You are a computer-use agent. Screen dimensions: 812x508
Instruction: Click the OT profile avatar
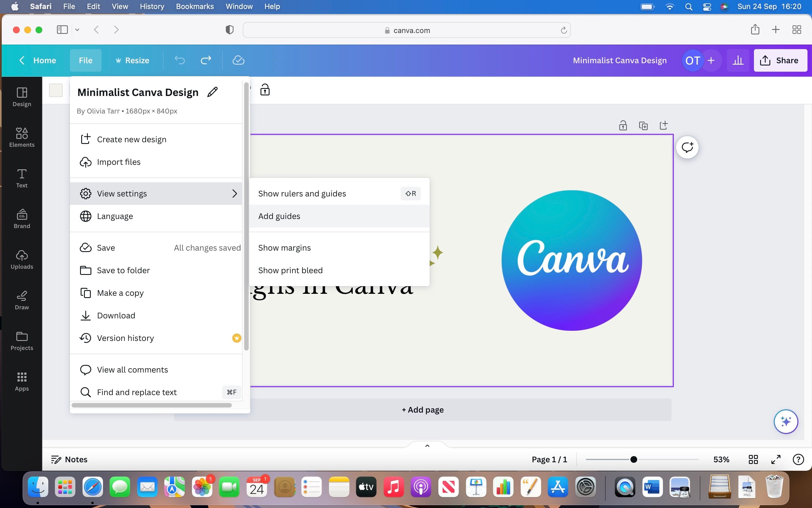pyautogui.click(x=692, y=60)
